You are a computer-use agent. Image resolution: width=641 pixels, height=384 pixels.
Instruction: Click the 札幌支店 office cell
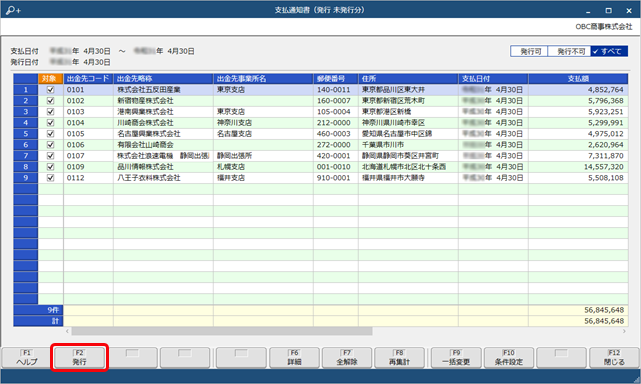(x=263, y=167)
